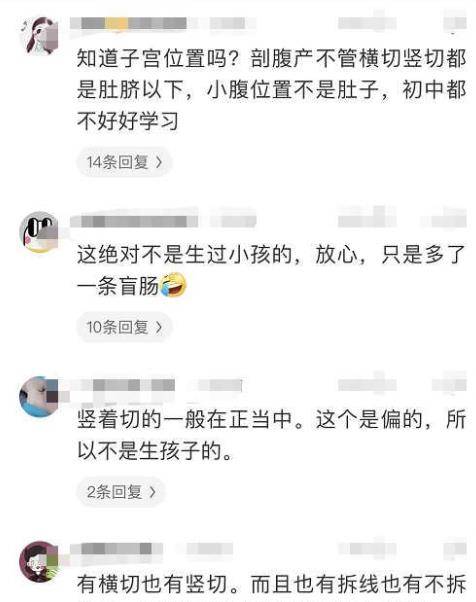Screen dimensions: 476x602
Task: Expand the 14条回复 replies
Action: (x=124, y=162)
